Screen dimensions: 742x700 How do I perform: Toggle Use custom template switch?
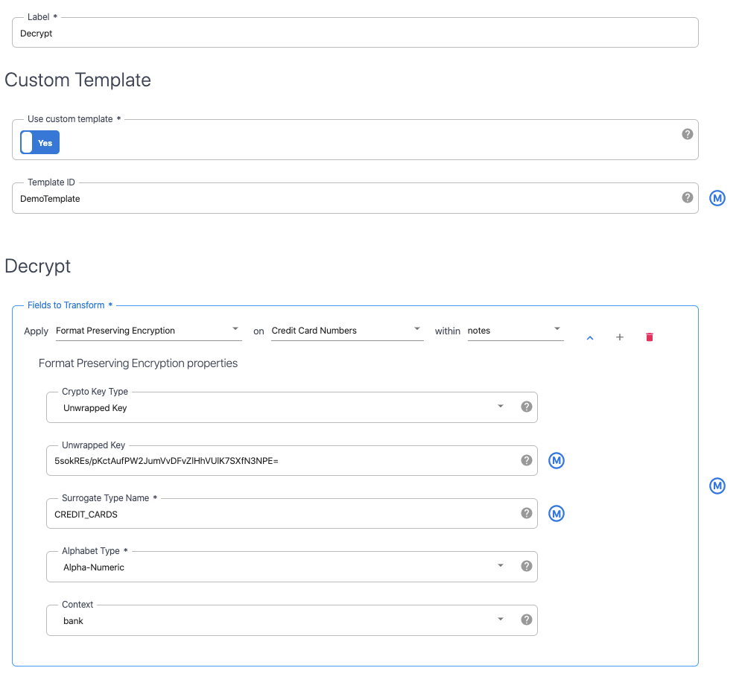[39, 142]
